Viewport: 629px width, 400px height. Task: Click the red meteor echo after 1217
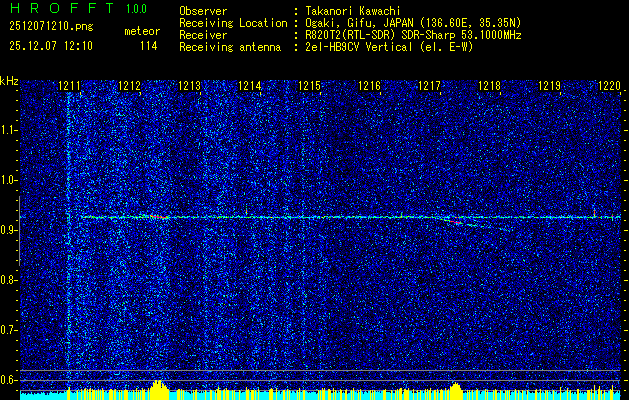[x=455, y=221]
